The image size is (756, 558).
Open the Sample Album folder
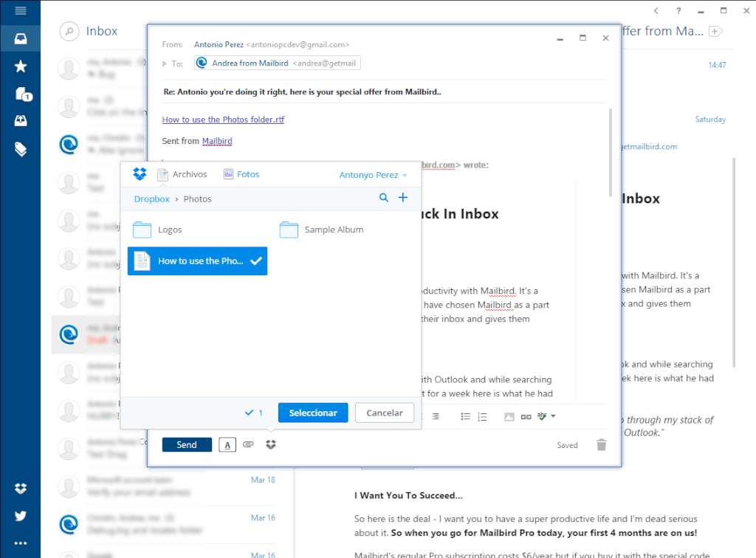pyautogui.click(x=321, y=230)
